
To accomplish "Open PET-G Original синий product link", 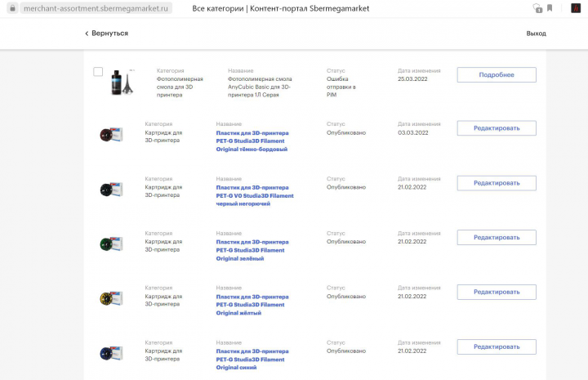I will [252, 360].
